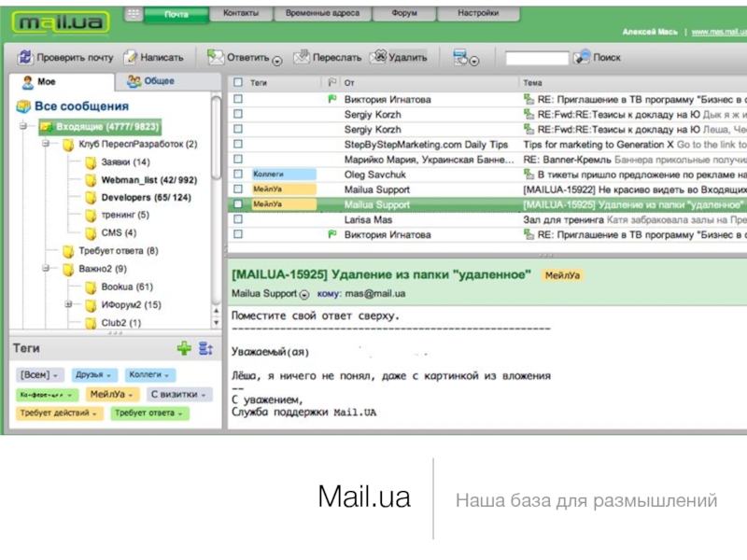This screenshot has width=747, height=560.
Task: Click the search input field
Action: click(537, 58)
